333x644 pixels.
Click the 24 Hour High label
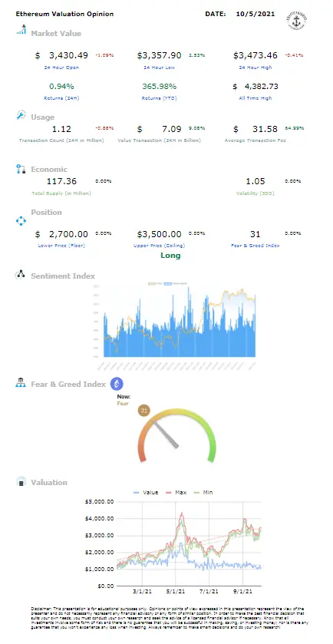[256, 68]
